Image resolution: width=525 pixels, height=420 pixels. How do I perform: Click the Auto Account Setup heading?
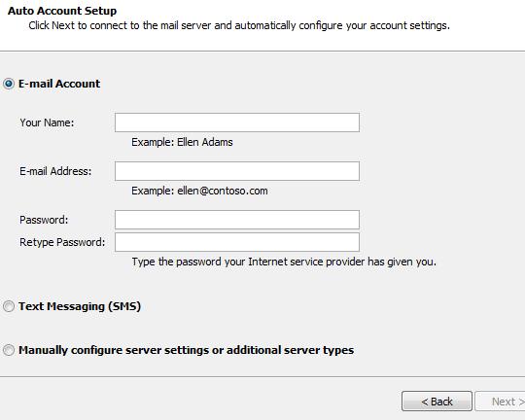coord(62,11)
